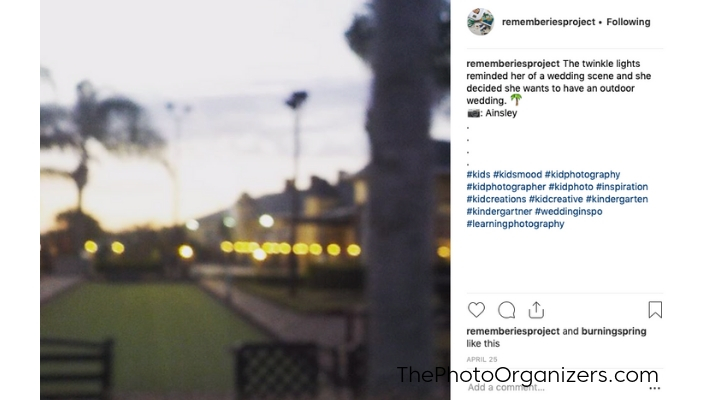Open the April 25 post date

pos(482,360)
